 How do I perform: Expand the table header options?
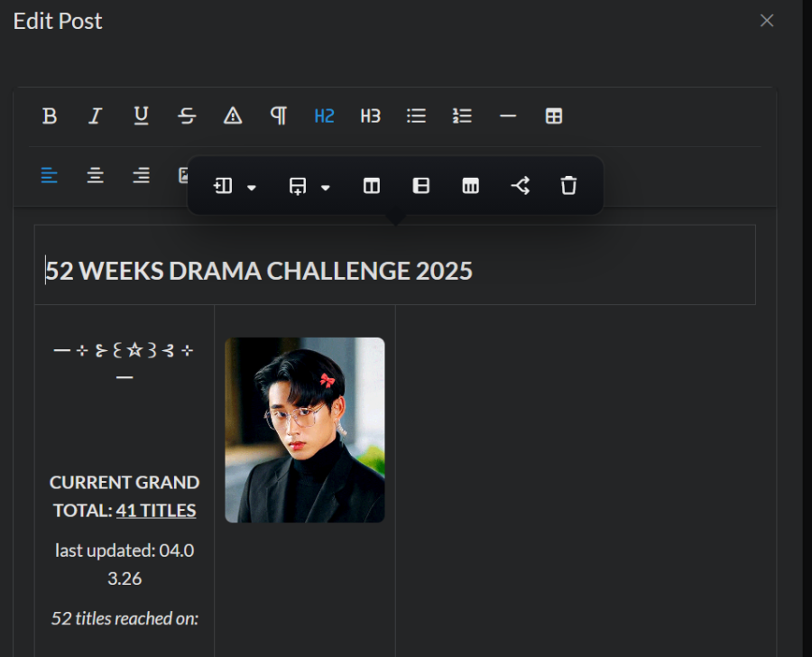click(470, 186)
